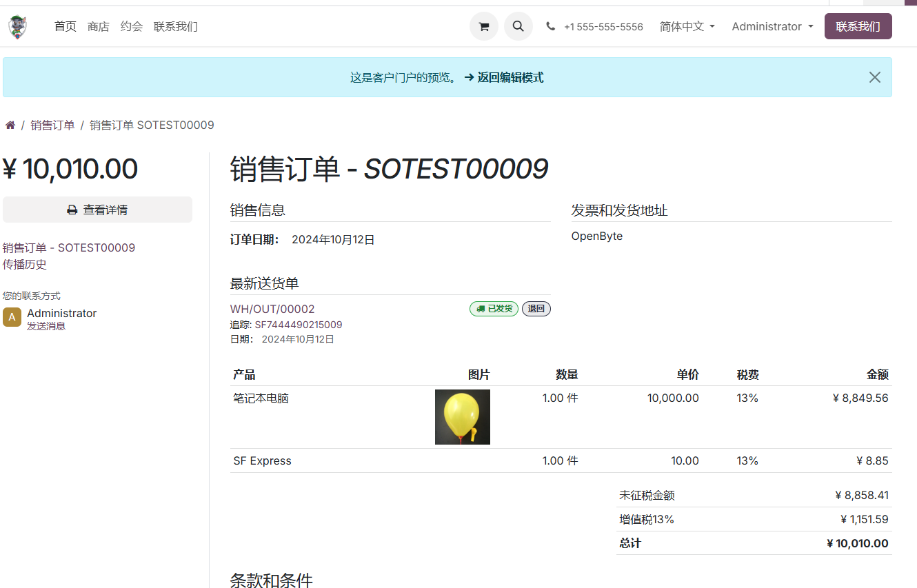This screenshot has width=917, height=588.
Task: Click the search magnifier icon
Action: pos(518,27)
